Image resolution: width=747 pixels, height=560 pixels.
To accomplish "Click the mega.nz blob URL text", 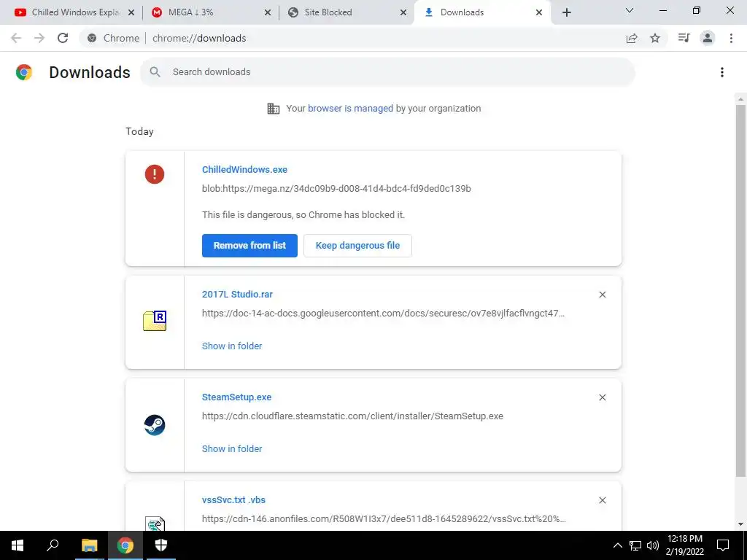I will click(336, 189).
